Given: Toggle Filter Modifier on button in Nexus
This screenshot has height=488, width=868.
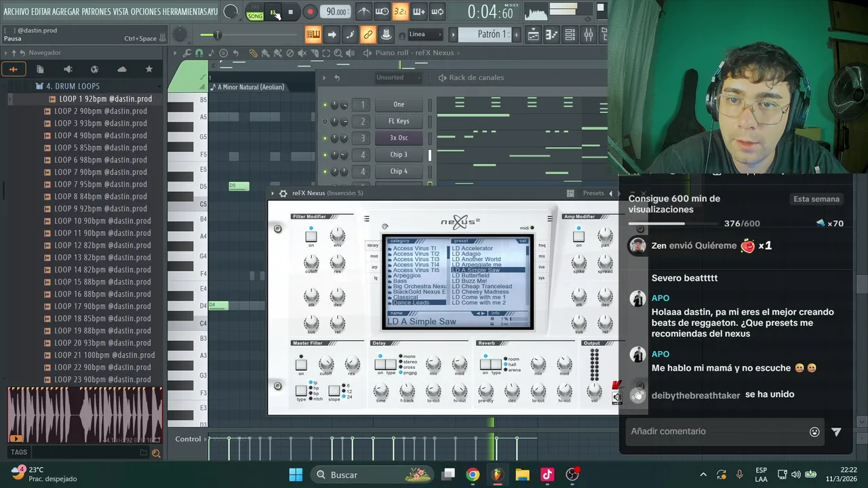Looking at the screenshot, I should 311,237.
